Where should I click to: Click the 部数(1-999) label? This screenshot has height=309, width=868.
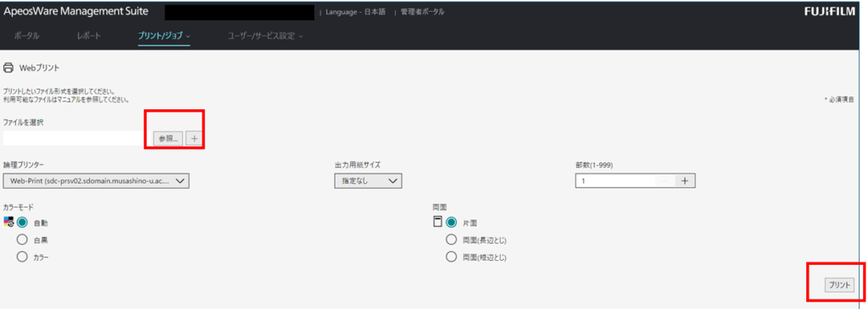(x=594, y=165)
